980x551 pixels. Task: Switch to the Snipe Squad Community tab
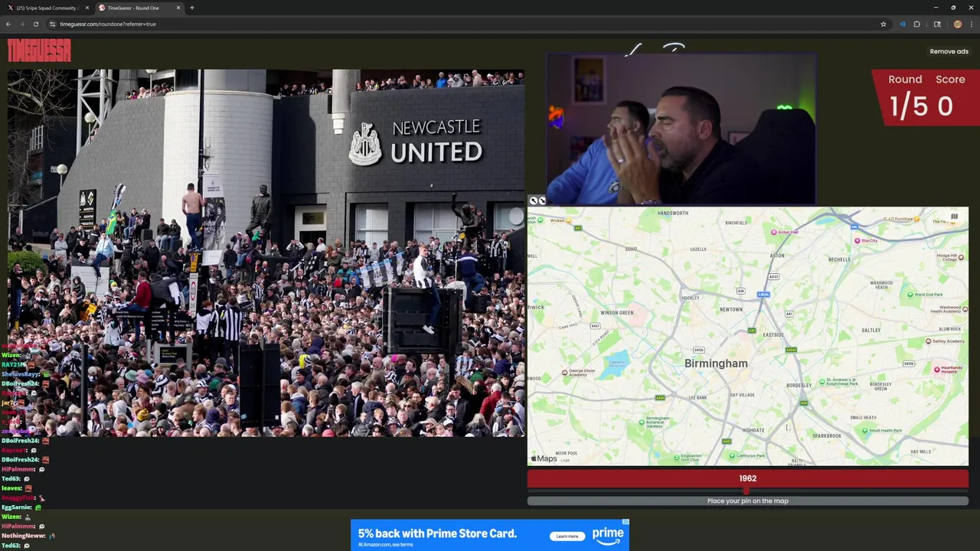click(46, 8)
